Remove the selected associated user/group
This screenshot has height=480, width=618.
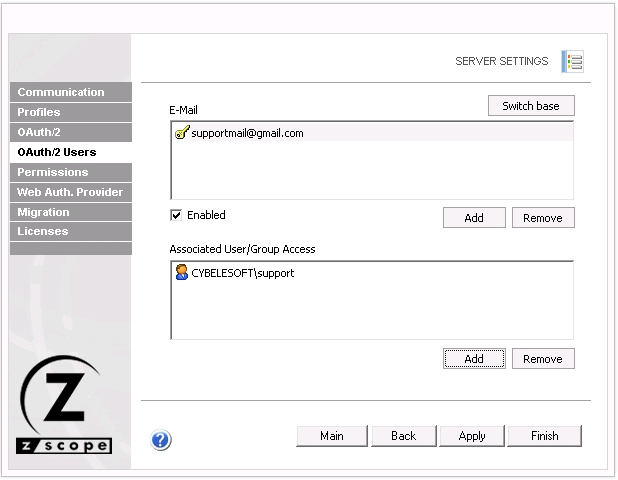[543, 359]
